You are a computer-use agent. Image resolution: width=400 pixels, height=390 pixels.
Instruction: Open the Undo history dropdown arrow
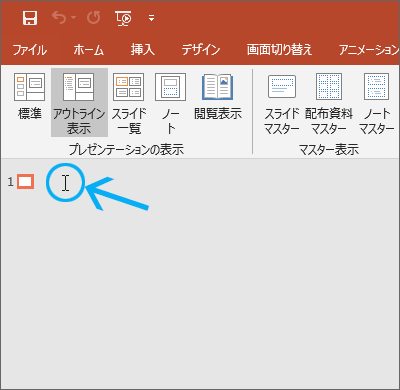point(73,18)
